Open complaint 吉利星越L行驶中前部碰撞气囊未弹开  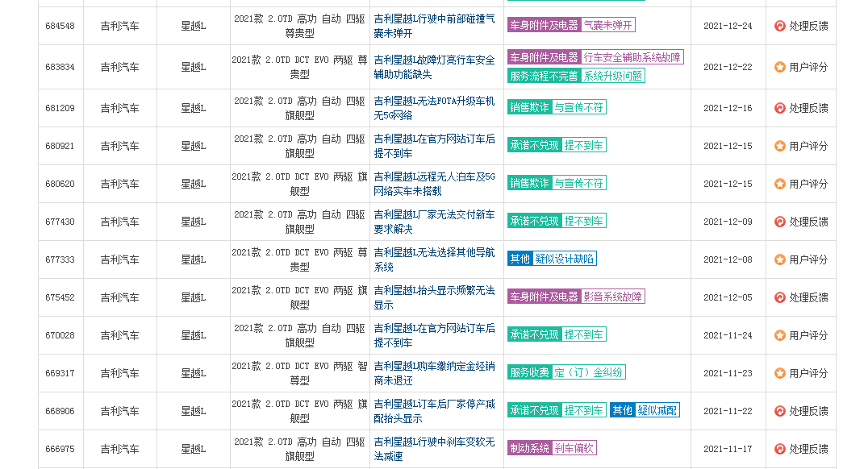pyautogui.click(x=435, y=26)
